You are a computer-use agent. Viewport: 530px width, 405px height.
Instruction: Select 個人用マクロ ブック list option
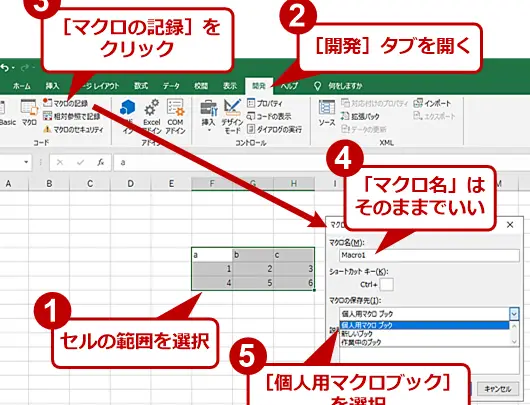pos(425,325)
